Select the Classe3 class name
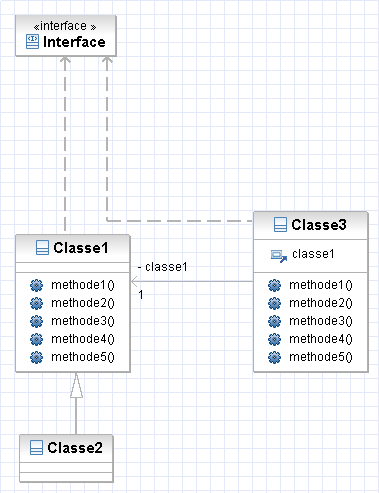The width and height of the screenshot is (379, 493). [x=319, y=225]
